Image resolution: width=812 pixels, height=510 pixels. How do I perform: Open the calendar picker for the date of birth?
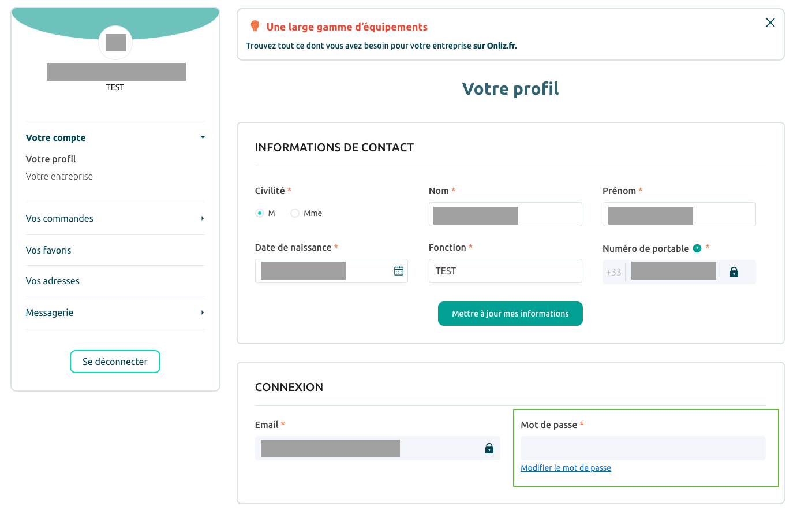pyautogui.click(x=399, y=271)
